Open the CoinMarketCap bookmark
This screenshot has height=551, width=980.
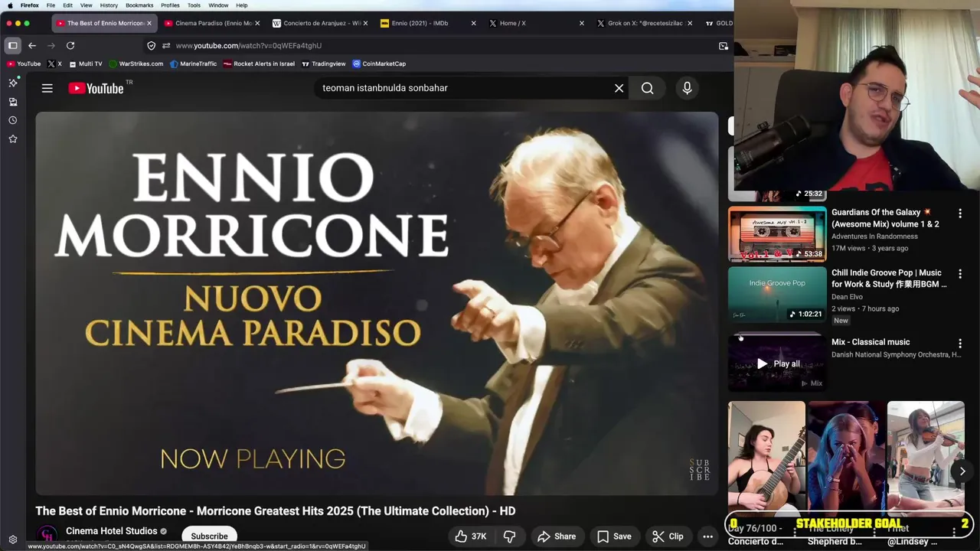pos(379,64)
